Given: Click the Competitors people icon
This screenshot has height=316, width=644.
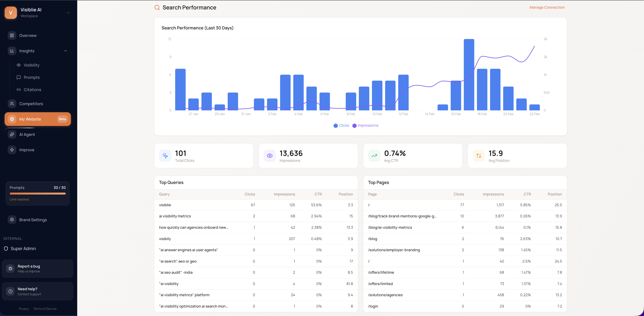Looking at the screenshot, I should click(12, 104).
